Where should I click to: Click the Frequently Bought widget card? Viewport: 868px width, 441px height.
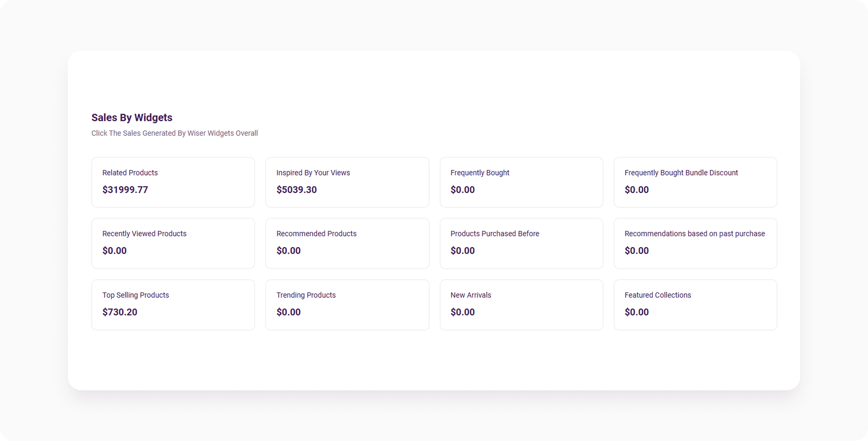pos(521,182)
